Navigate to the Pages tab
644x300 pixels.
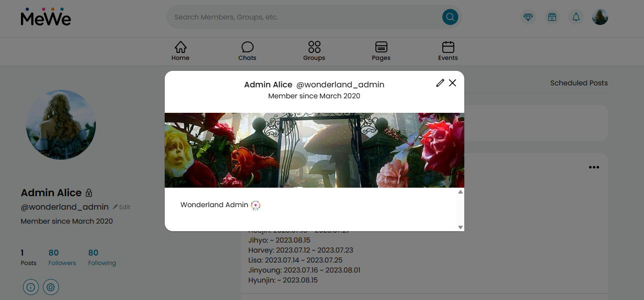coord(381,51)
